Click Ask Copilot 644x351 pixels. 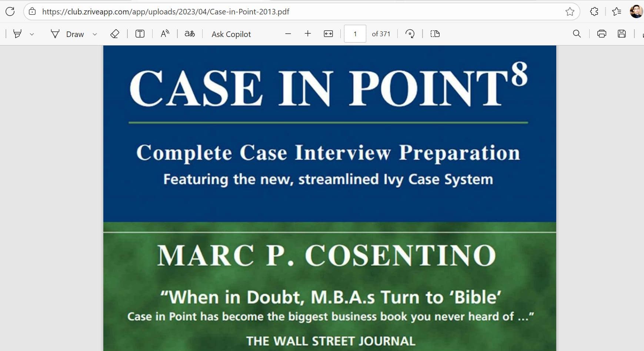click(x=230, y=34)
